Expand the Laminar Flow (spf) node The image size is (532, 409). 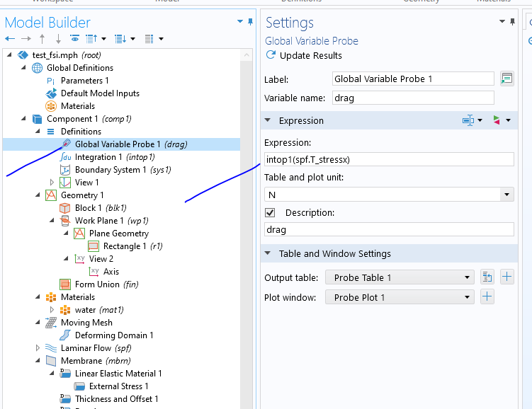tap(38, 348)
